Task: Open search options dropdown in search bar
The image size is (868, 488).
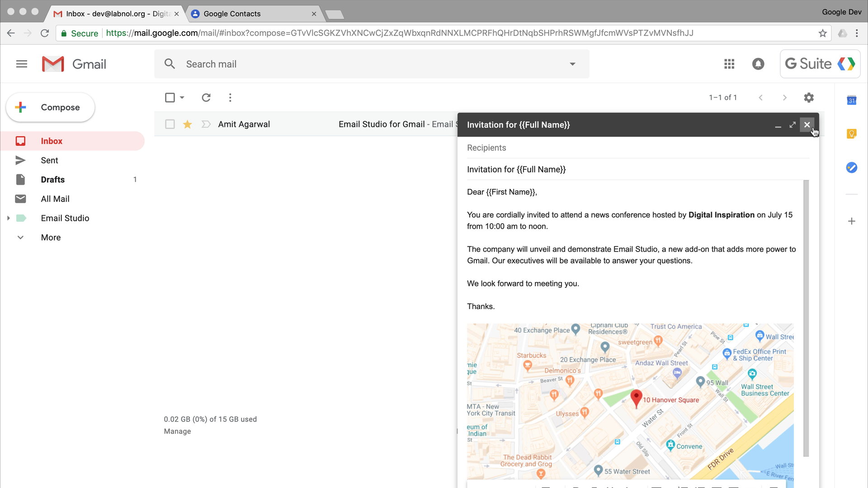Action: [x=572, y=64]
